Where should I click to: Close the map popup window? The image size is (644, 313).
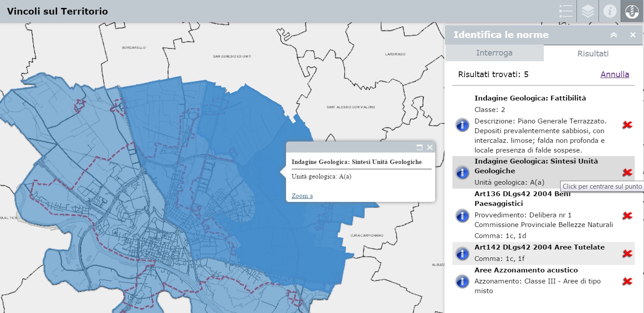point(429,147)
